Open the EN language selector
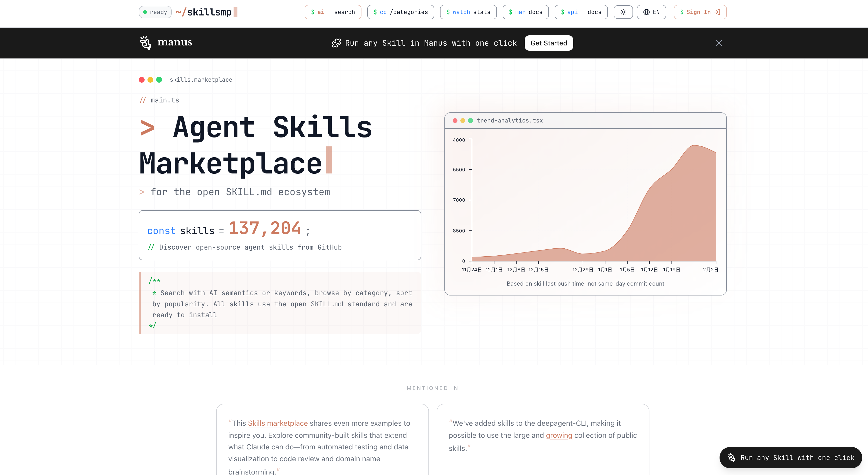This screenshot has height=475, width=868. point(651,12)
